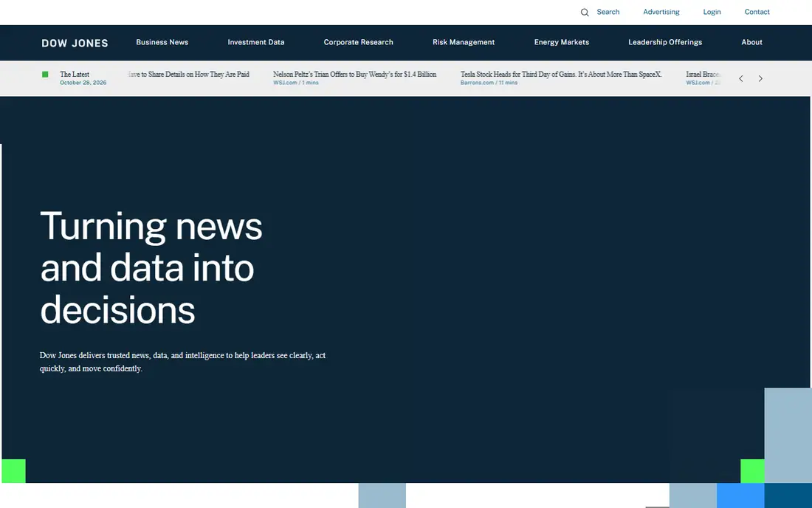Screen dimensions: 812x508
Task: Show next ticker headlines arrow
Action: coord(760,79)
